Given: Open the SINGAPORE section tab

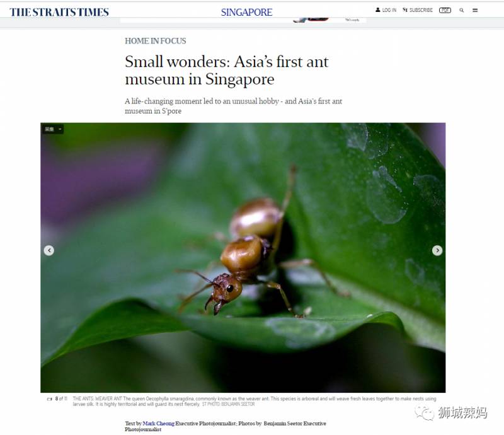Looking at the screenshot, I should point(246,12).
